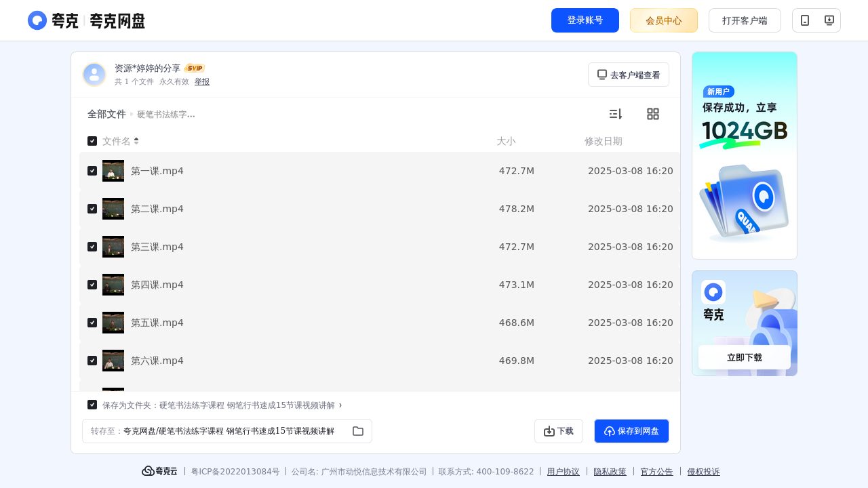
Task: Click the 大小 column header
Action: (506, 141)
